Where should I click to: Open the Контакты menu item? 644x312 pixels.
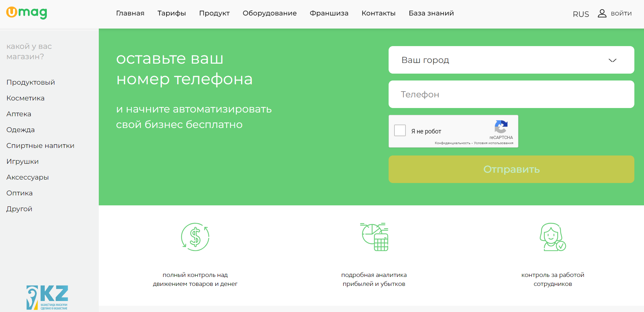point(378,13)
